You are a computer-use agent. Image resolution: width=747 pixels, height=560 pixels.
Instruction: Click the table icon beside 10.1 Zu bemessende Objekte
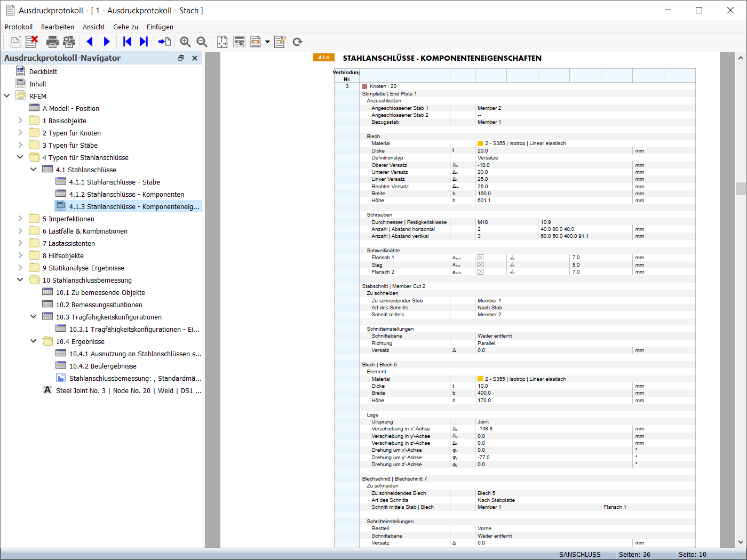47,292
